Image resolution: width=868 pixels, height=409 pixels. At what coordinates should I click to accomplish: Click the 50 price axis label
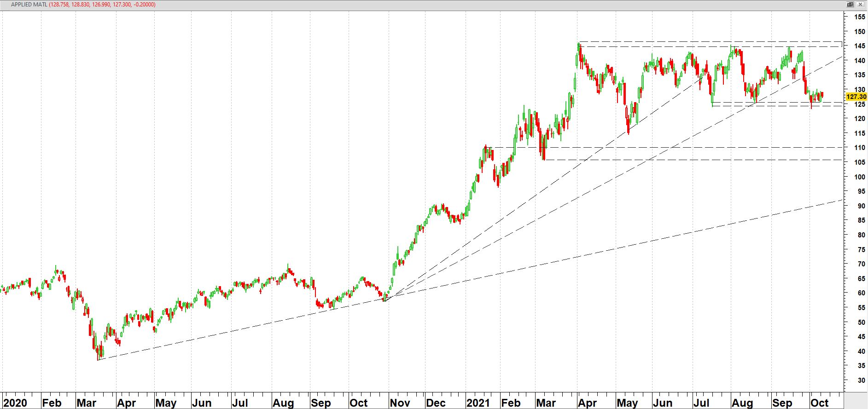(x=861, y=323)
